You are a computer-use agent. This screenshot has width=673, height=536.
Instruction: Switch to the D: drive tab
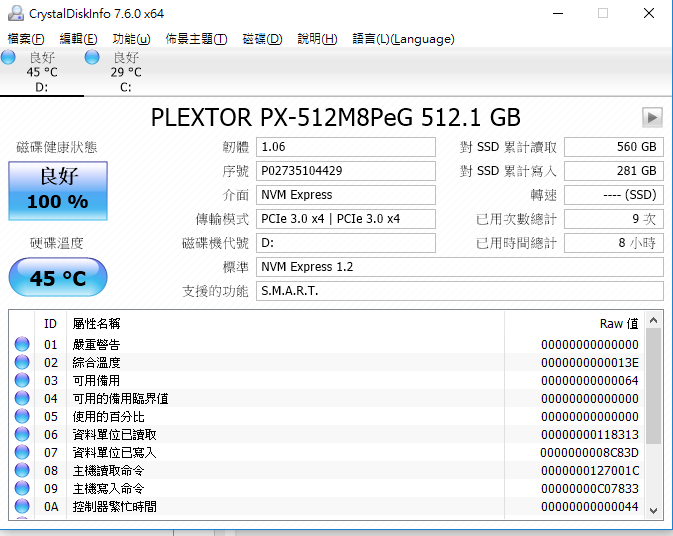coord(42,72)
